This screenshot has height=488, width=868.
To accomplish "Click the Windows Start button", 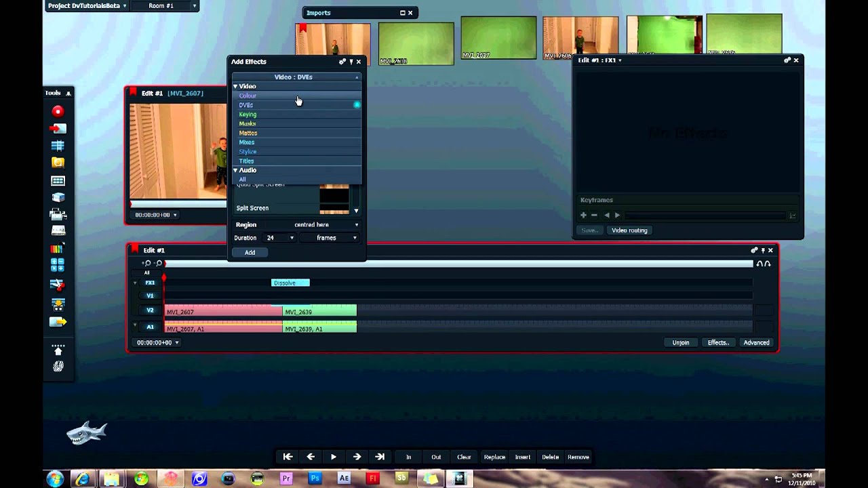I will coord(54,479).
